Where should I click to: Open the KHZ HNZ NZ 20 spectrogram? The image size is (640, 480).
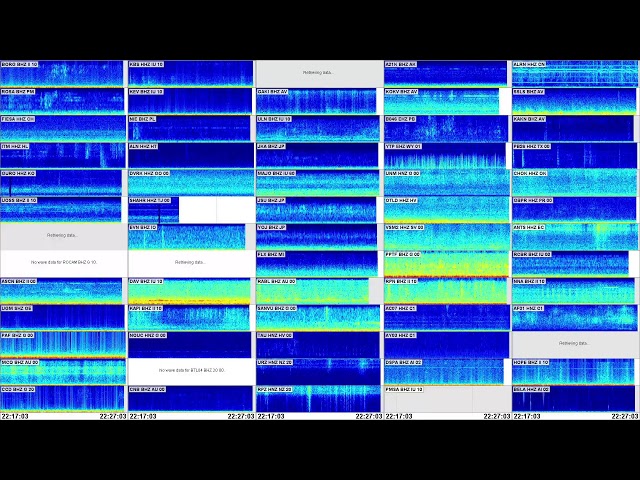tap(318, 399)
